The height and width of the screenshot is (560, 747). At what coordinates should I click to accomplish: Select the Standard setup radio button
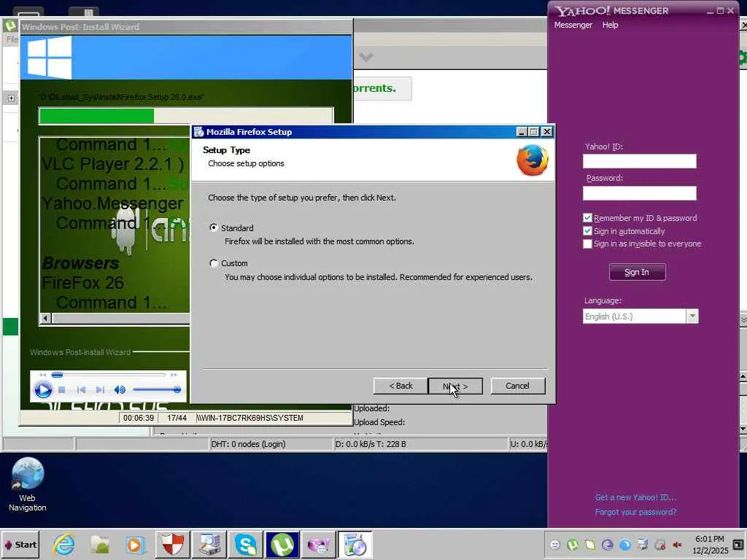214,227
